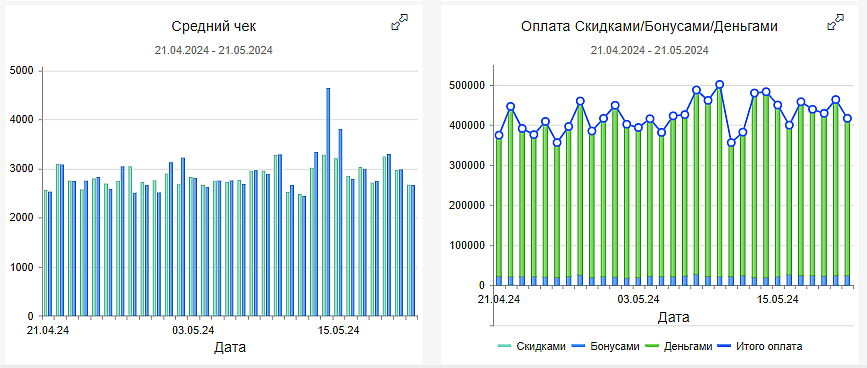Select the tallest bar in Средний чек
This screenshot has height=368, width=867.
(328, 202)
